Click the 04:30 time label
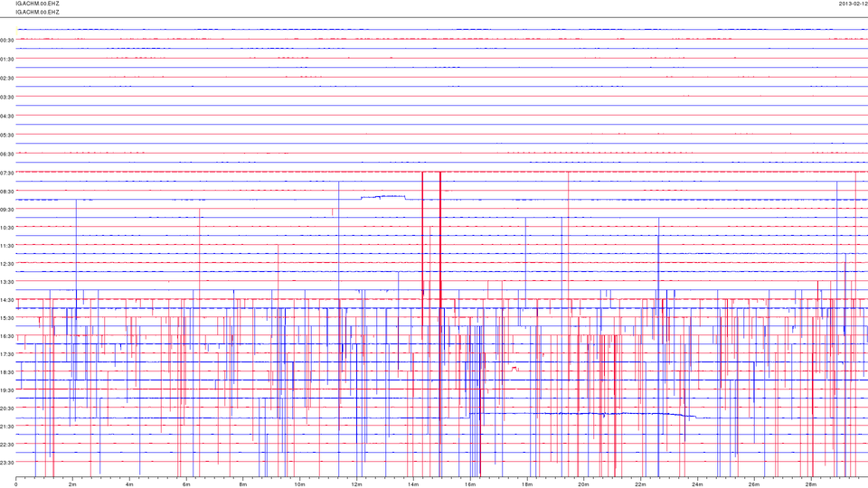Screen dimensions: 868x488 click(7, 117)
